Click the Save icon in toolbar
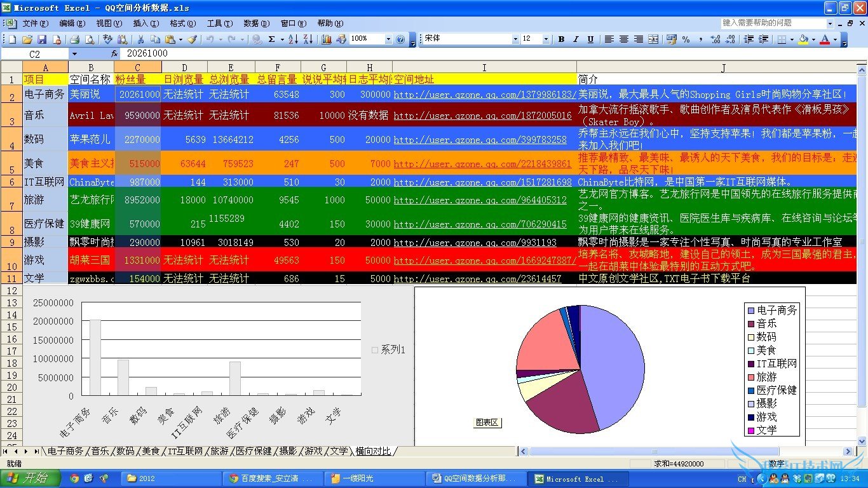Image resolution: width=868 pixels, height=488 pixels. [42, 39]
